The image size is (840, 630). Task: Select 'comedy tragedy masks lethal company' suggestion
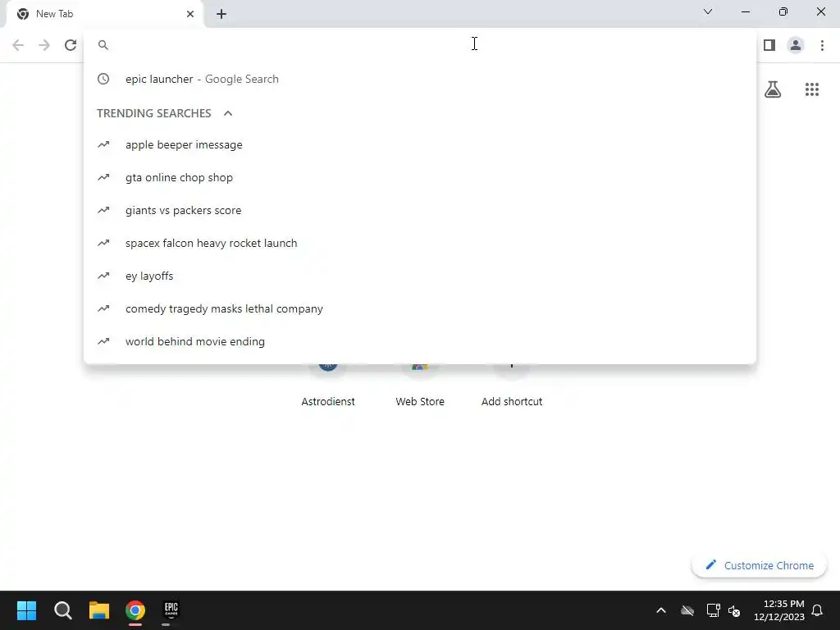420,308
